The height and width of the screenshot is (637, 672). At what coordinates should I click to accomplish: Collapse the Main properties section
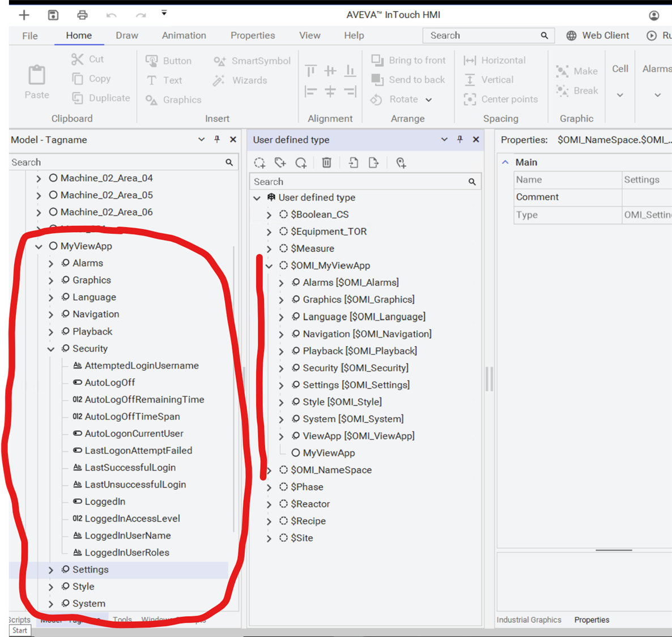point(505,163)
